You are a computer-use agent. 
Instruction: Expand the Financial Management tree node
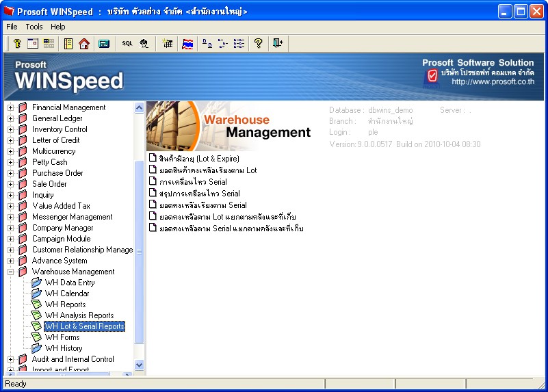(x=10, y=107)
